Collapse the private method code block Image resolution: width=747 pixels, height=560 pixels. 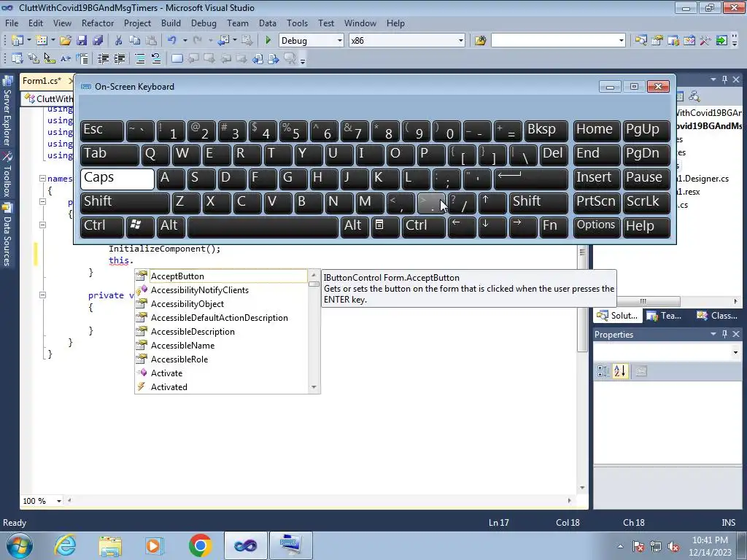click(42, 295)
